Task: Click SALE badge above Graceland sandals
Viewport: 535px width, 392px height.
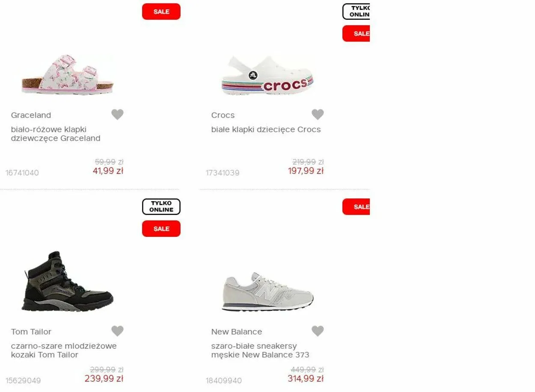Action: pyautogui.click(x=161, y=12)
